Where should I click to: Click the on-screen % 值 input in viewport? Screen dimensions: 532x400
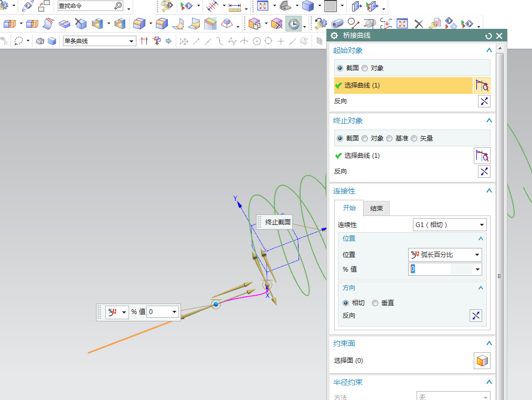(x=158, y=312)
